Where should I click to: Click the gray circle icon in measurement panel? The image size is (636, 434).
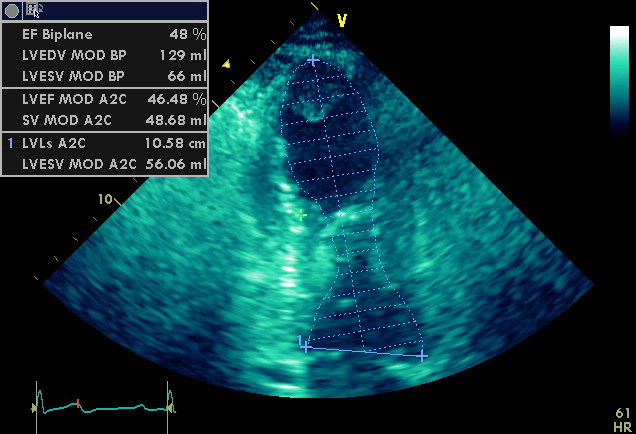point(12,11)
